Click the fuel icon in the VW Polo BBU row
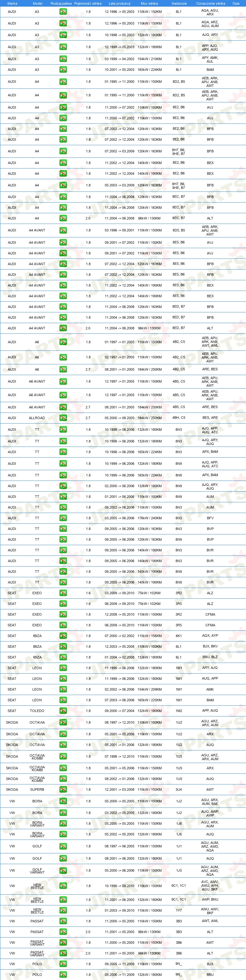 tap(63, 975)
